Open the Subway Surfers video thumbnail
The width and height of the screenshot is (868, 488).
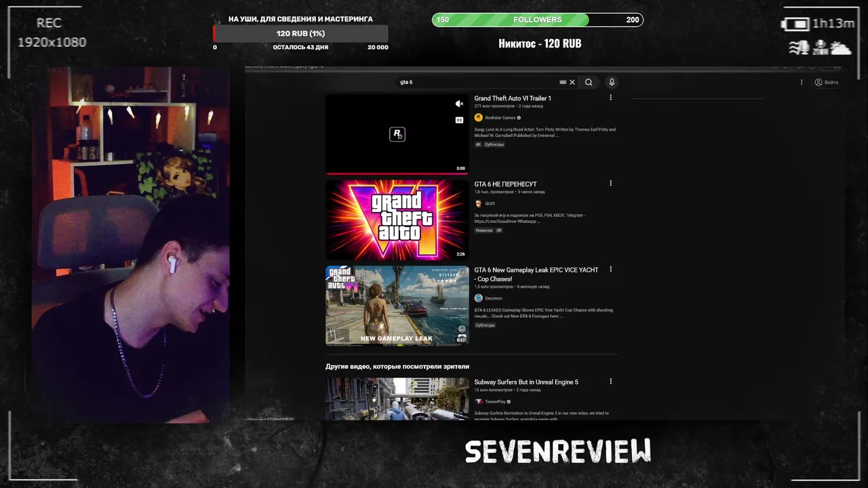point(397,399)
